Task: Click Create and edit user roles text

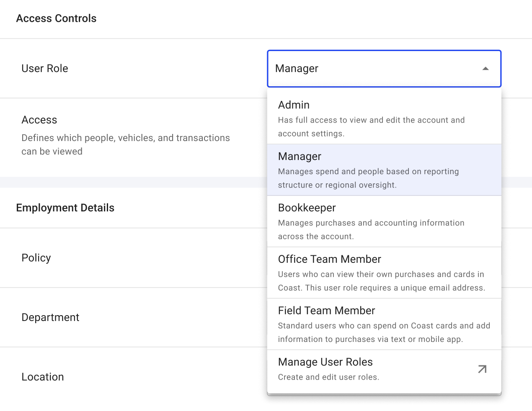Action: (328, 377)
